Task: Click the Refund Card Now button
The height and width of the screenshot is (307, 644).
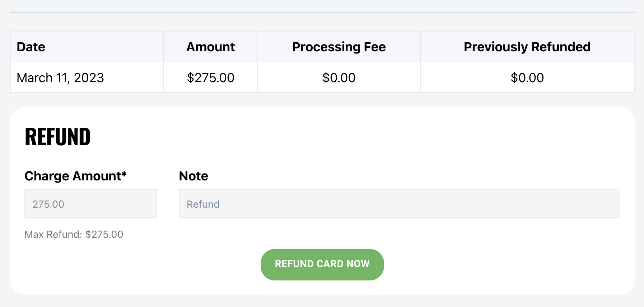Action: coord(322,264)
